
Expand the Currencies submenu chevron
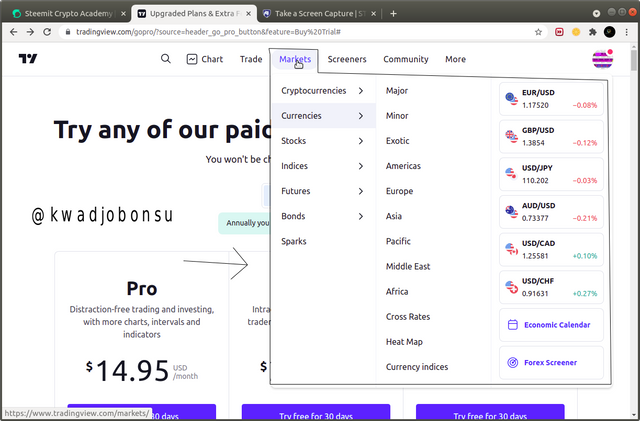(x=361, y=116)
